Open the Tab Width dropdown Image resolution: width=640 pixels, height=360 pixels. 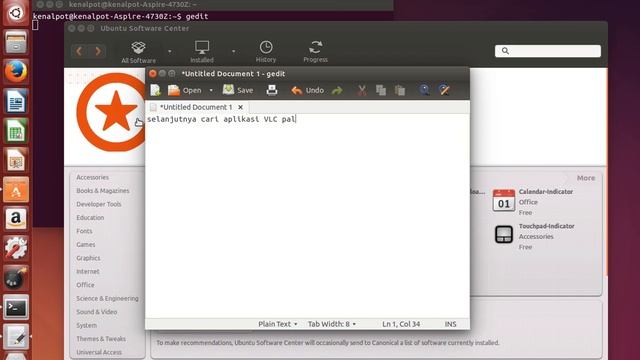[332, 324]
